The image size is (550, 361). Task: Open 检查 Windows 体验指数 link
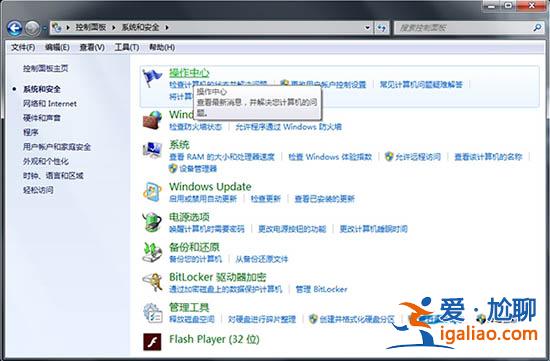(330, 156)
